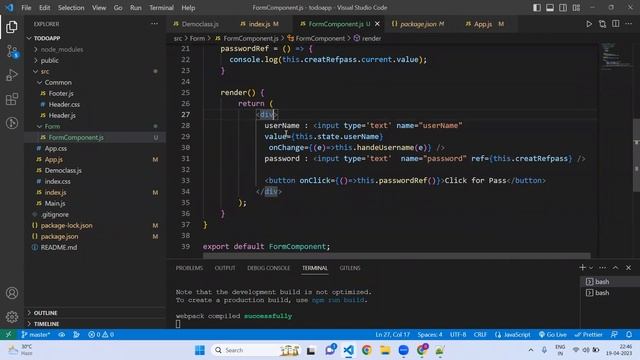Open terminal panel More Actions ellipsis

[602, 268]
